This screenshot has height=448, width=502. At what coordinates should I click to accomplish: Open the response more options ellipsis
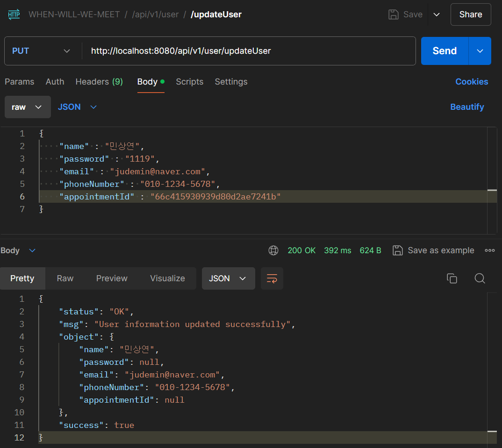[x=489, y=250]
